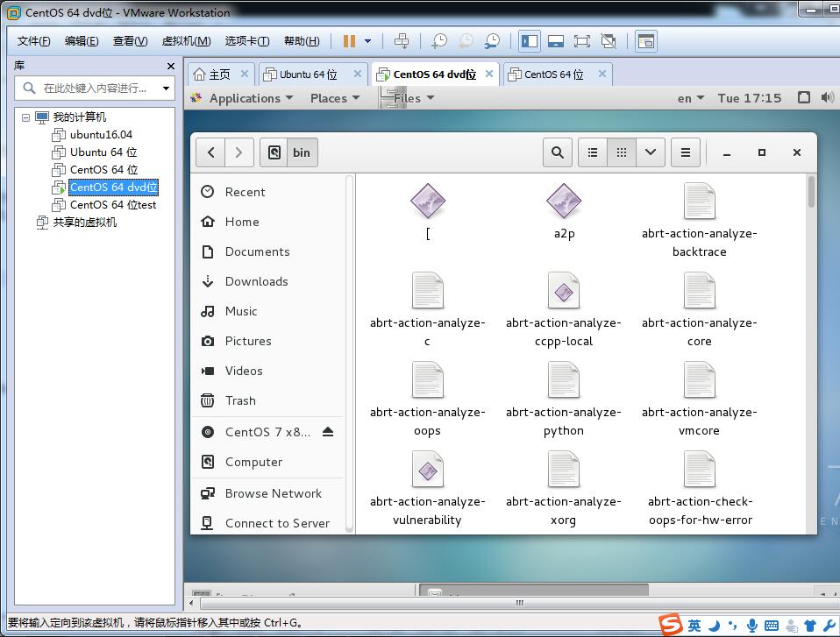Viewport: 840px width, 637px height.
Task: Toggle the thumbnail bar view button
Action: [556, 41]
